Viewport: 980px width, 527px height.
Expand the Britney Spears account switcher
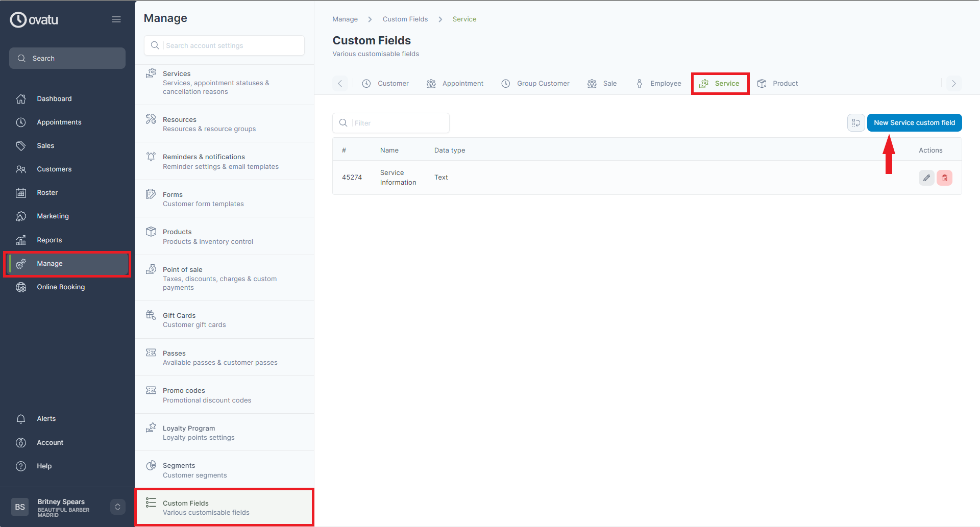117,507
